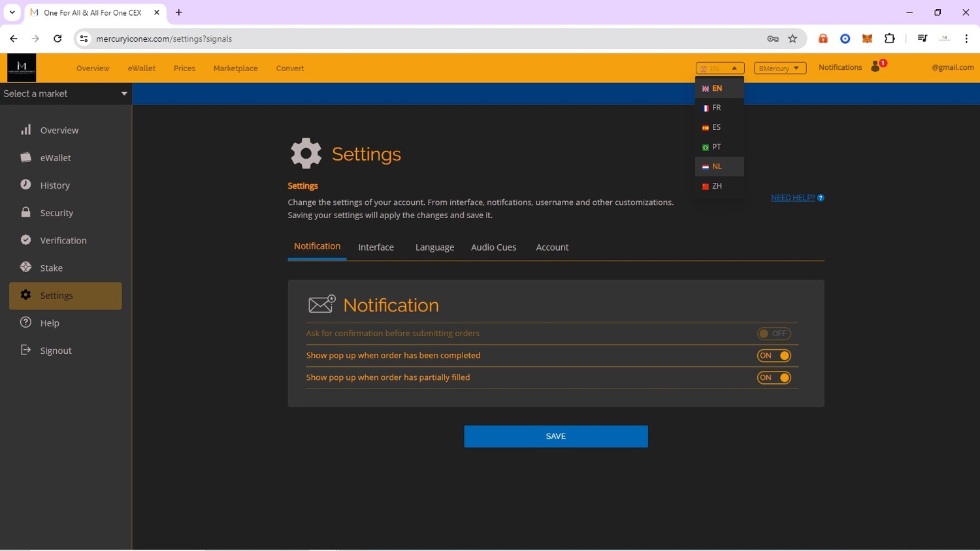
Task: Open Verification in the sidebar
Action: click(65, 240)
